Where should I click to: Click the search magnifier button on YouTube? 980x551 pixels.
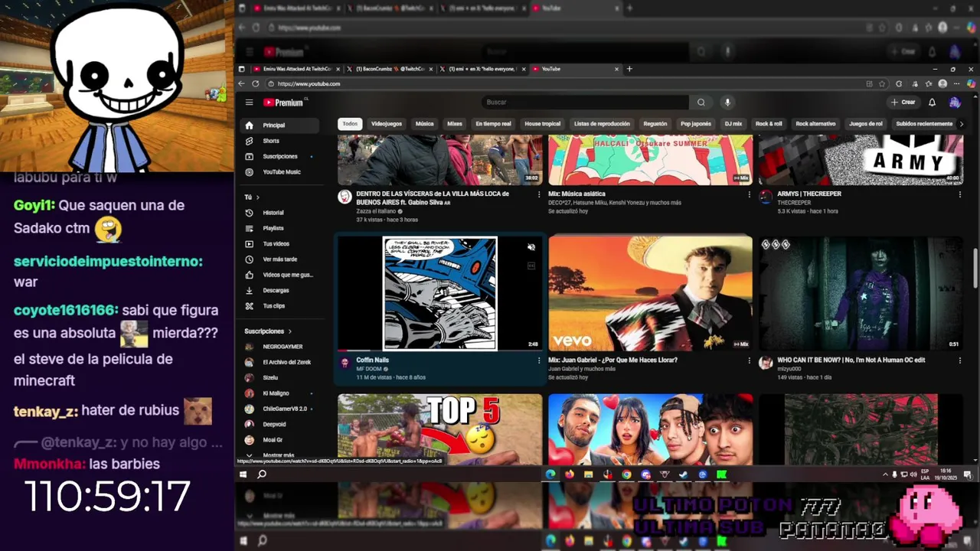[701, 103]
